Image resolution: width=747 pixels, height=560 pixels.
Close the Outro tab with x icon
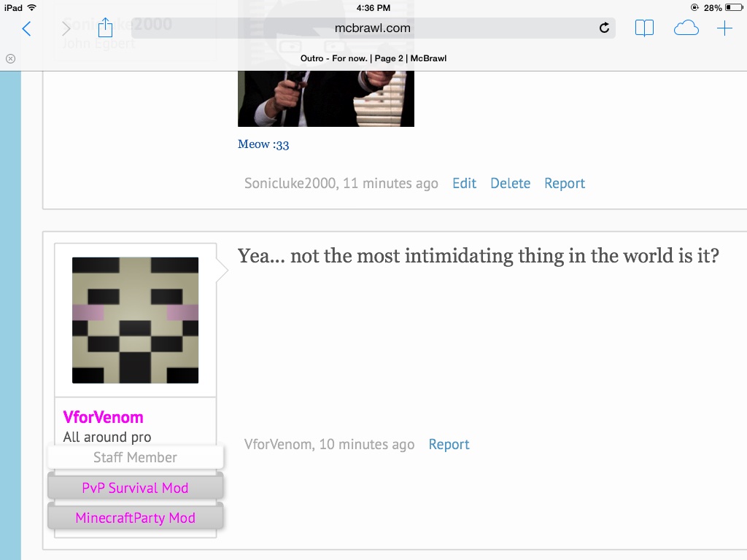10,58
